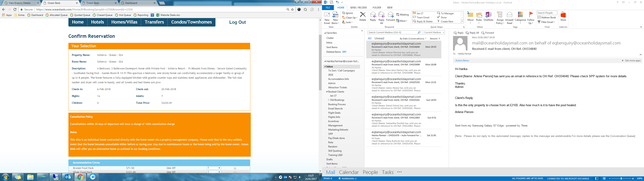This screenshot has width=644, height=181.
Task: Click the volume icon in system tray
Action: coord(300,177)
